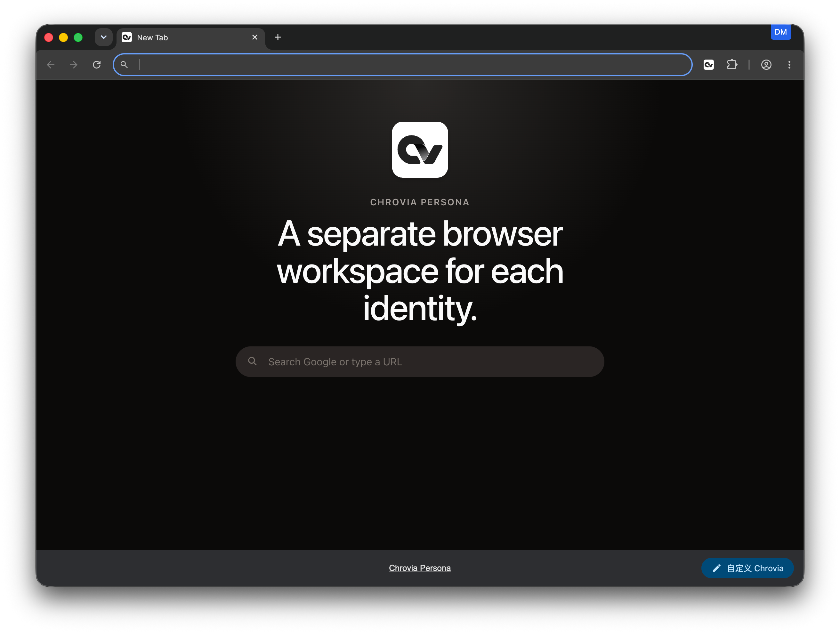Click the yellow minimize window button

[x=63, y=37]
